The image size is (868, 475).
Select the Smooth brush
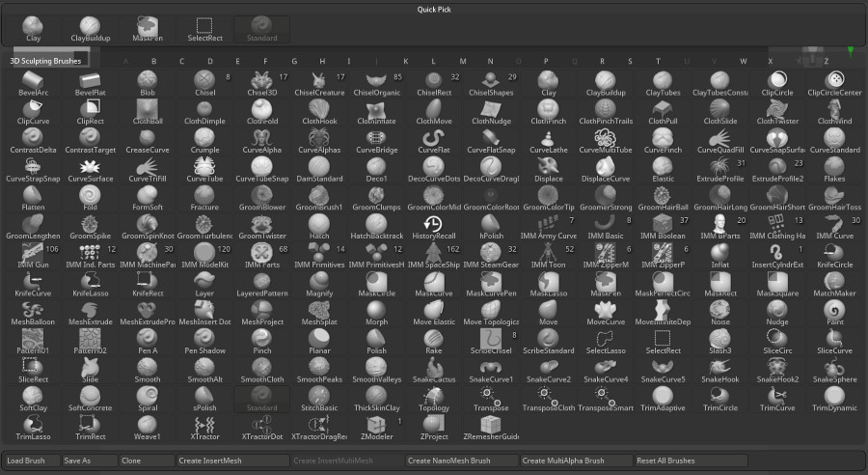[x=148, y=371]
